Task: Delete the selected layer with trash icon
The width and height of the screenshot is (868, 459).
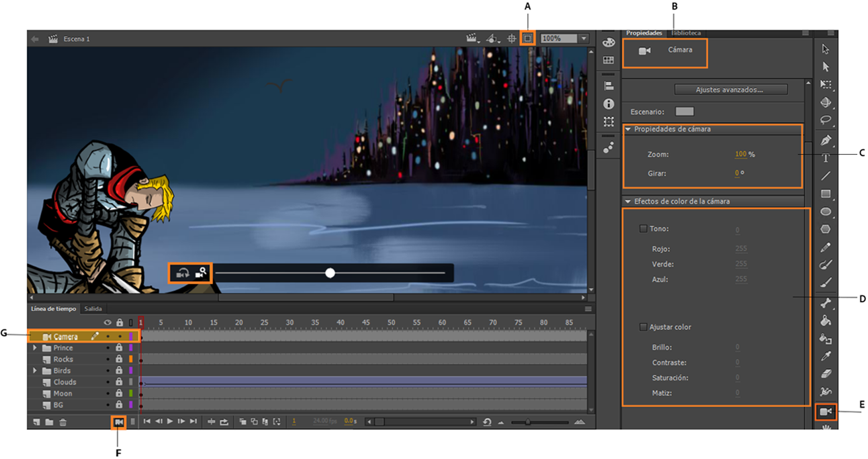Action: pyautogui.click(x=63, y=422)
